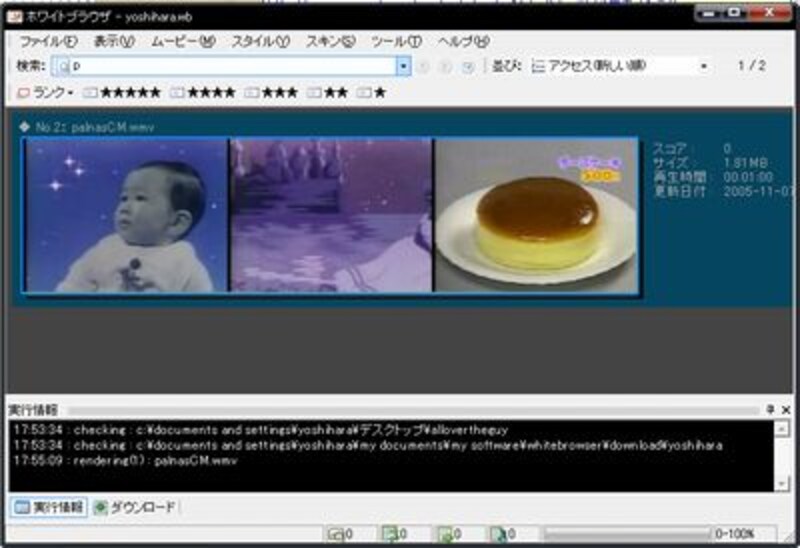The height and width of the screenshot is (548, 800).
Task: Click the third status bar counter icon
Action: coord(445,534)
